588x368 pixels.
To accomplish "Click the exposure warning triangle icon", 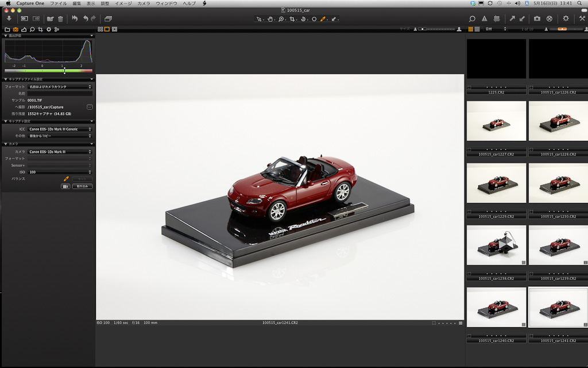I will point(484,18).
